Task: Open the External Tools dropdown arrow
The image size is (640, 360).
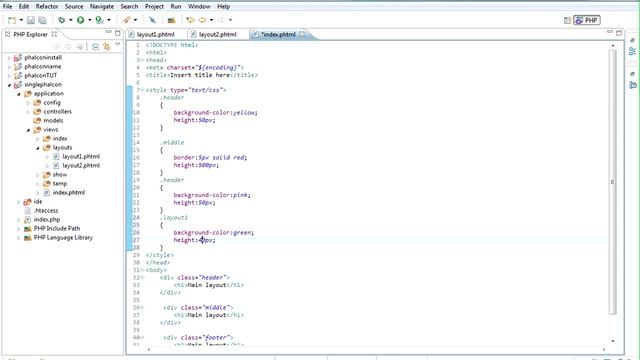Action: coord(109,20)
